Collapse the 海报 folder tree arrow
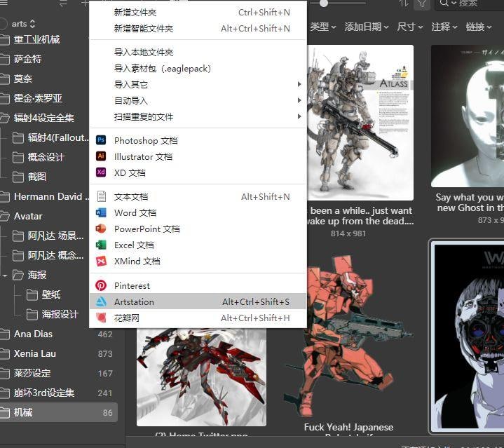 pyautogui.click(x=4, y=276)
